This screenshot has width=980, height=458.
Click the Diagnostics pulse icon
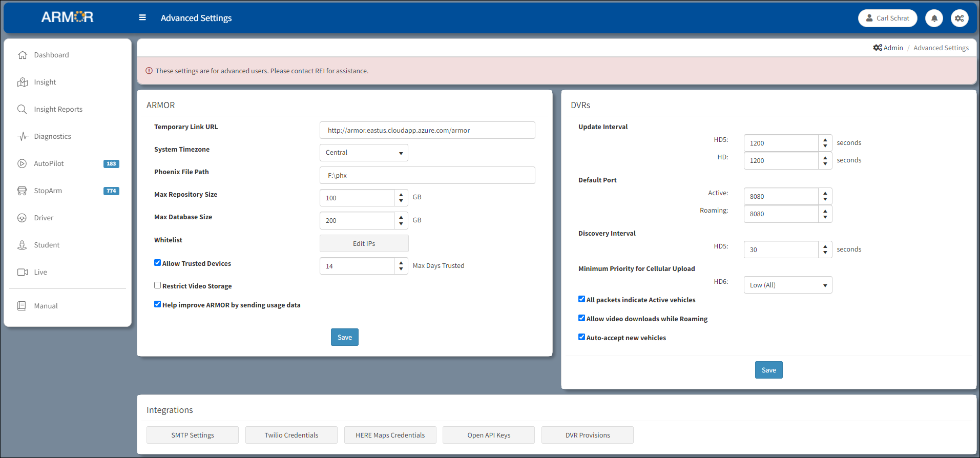click(23, 136)
